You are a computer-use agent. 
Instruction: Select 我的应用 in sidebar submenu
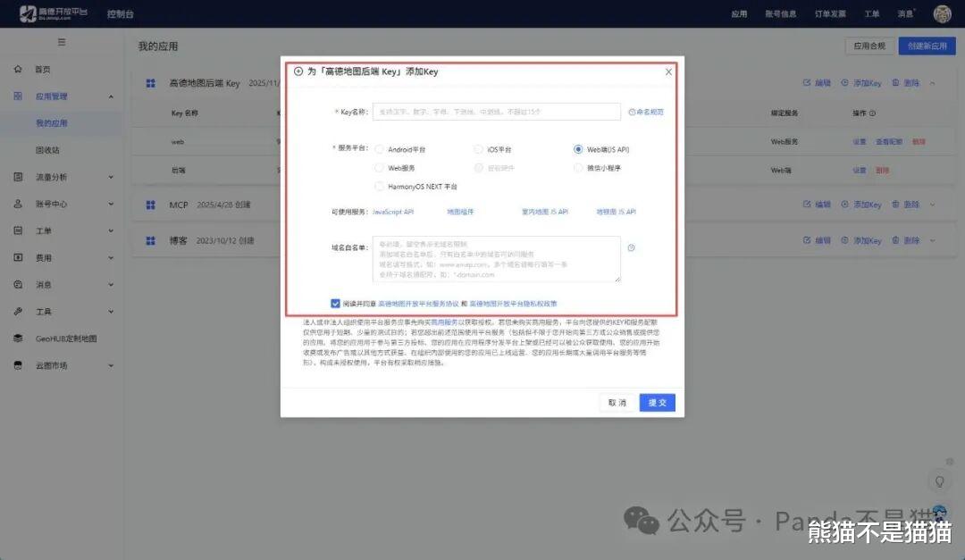tap(52, 123)
